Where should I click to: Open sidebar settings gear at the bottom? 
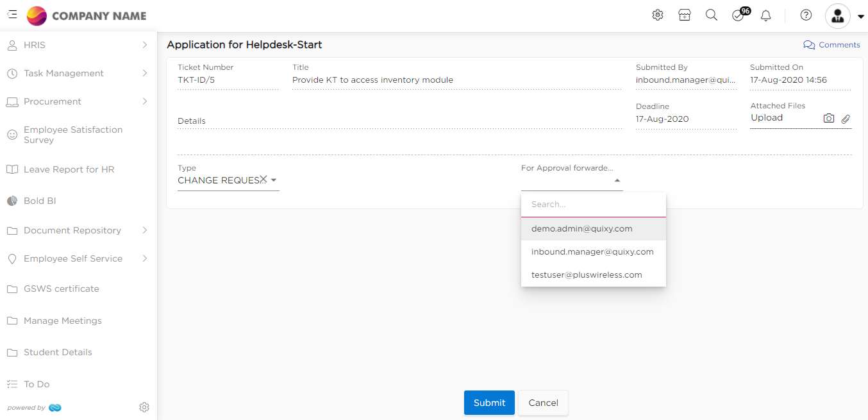click(144, 407)
